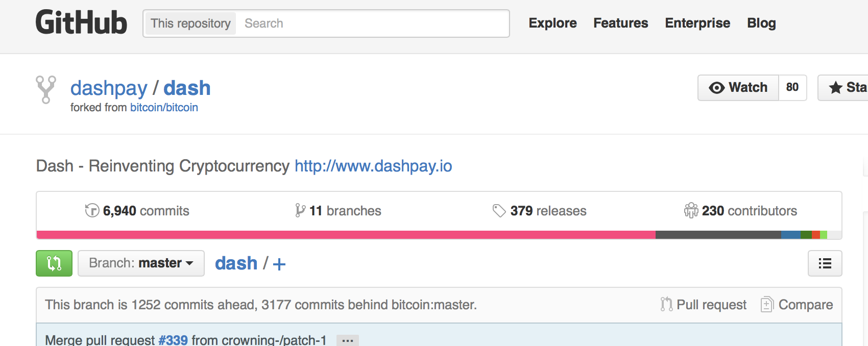
Task: Open 230 contributors
Action: pyautogui.click(x=740, y=210)
